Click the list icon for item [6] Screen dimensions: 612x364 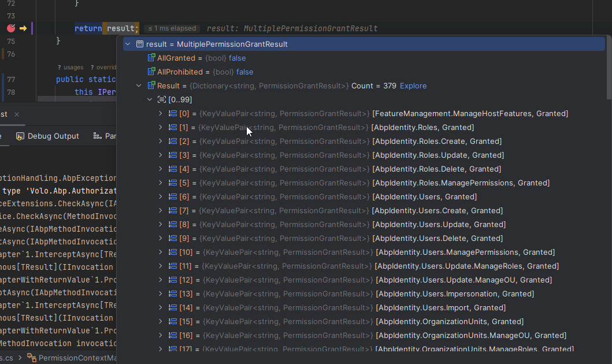click(x=173, y=197)
